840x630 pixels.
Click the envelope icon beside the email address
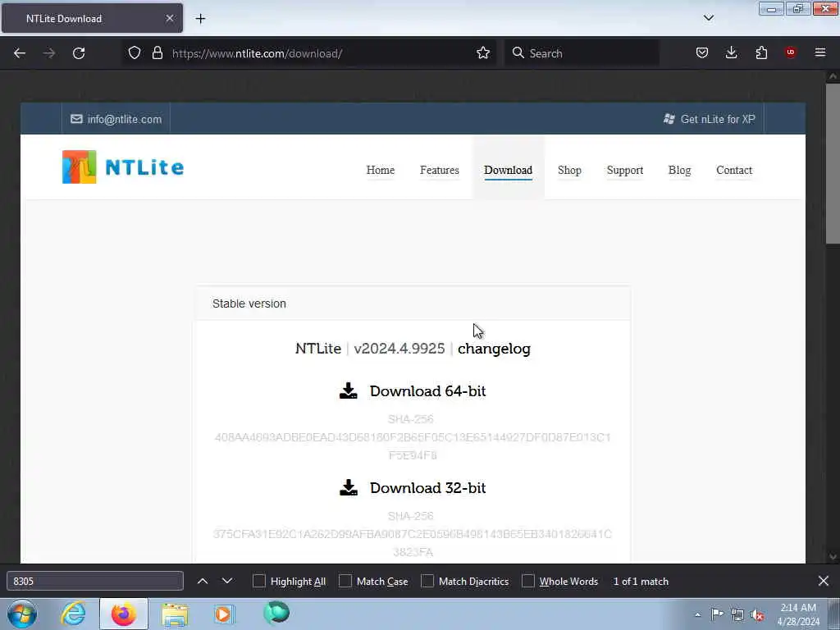click(76, 119)
